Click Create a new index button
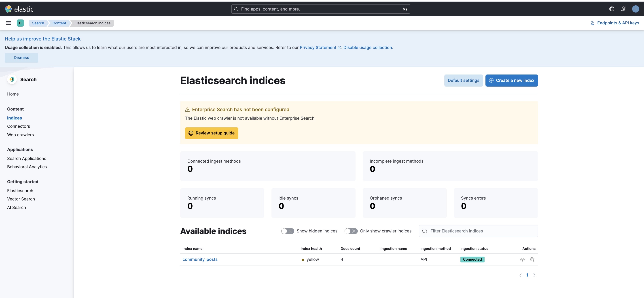 (511, 81)
